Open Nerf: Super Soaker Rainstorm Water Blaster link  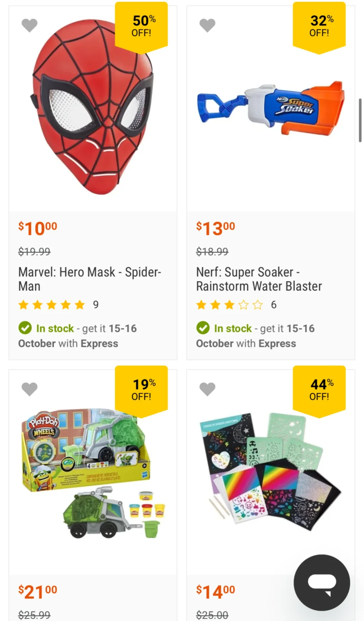click(259, 279)
